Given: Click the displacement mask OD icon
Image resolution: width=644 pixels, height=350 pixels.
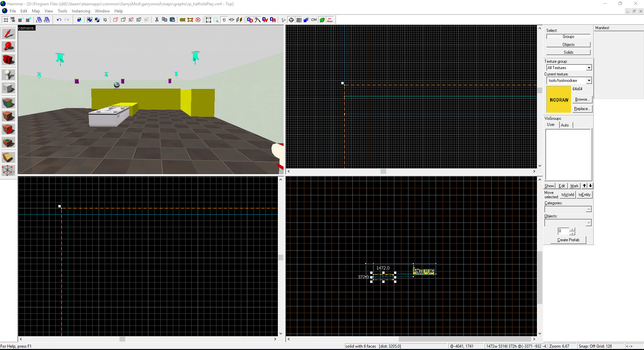Looking at the screenshot, I should click(250, 20).
